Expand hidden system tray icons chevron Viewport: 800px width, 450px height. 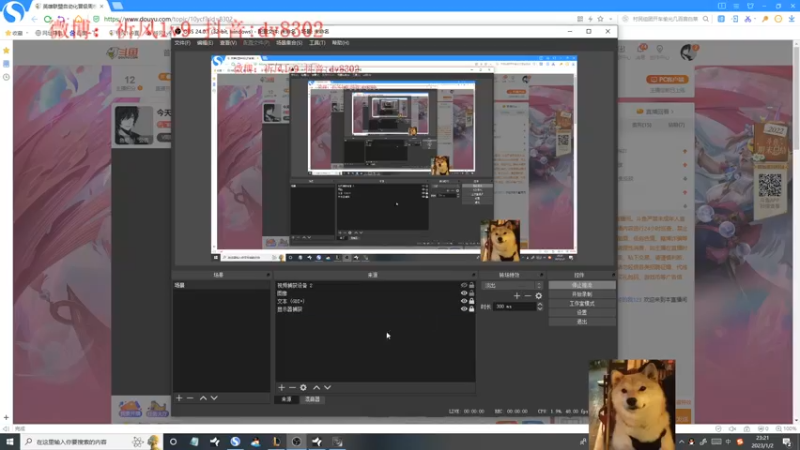[x=682, y=442]
